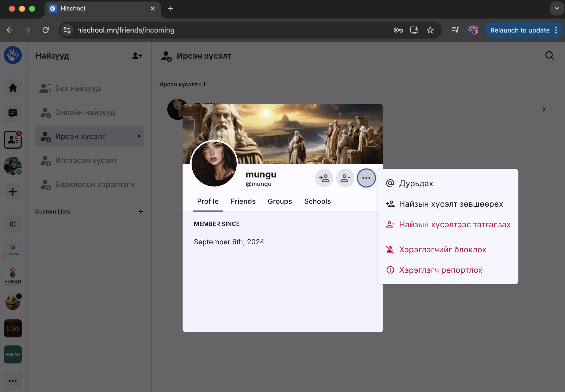Open the messages chat icon
The width and height of the screenshot is (565, 392).
13,113
